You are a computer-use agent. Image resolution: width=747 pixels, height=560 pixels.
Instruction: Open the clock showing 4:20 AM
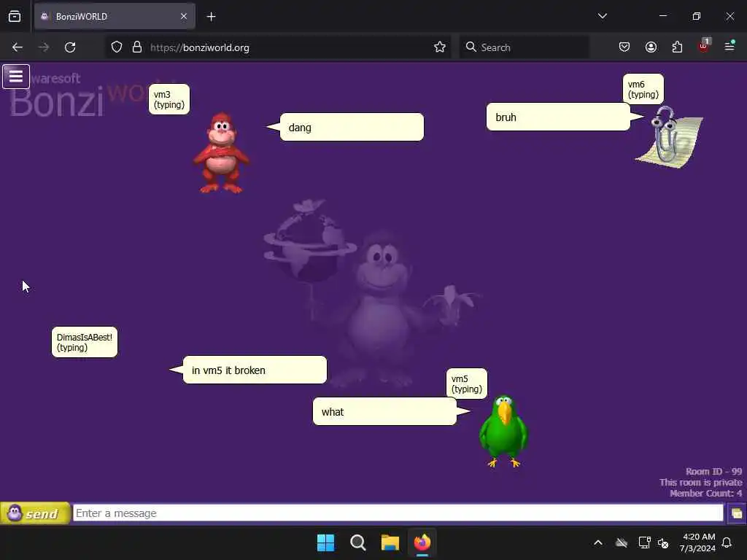pos(698,542)
